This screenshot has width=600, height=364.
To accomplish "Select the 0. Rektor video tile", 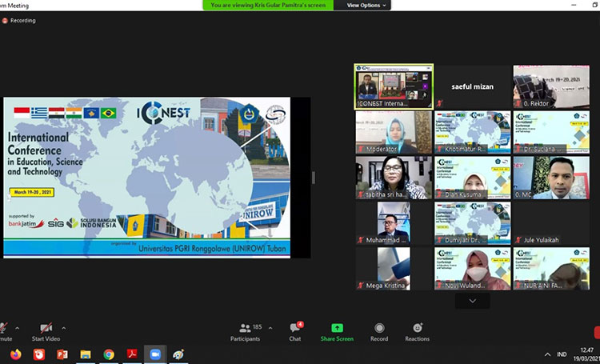I will point(551,86).
